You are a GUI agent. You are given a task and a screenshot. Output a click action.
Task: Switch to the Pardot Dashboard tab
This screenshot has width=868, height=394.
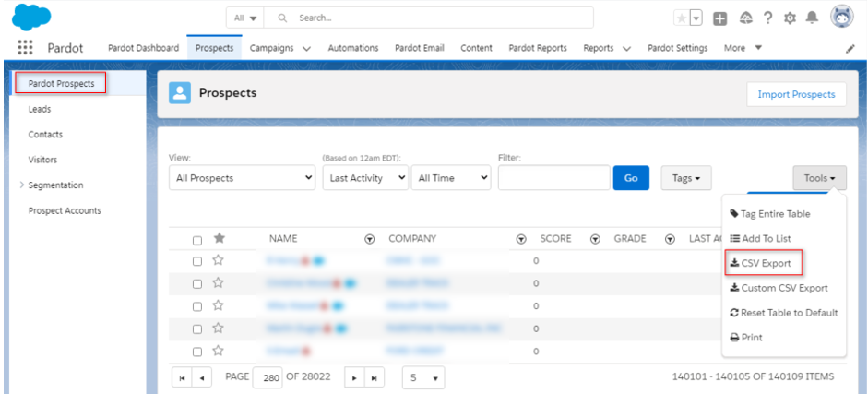click(x=143, y=48)
